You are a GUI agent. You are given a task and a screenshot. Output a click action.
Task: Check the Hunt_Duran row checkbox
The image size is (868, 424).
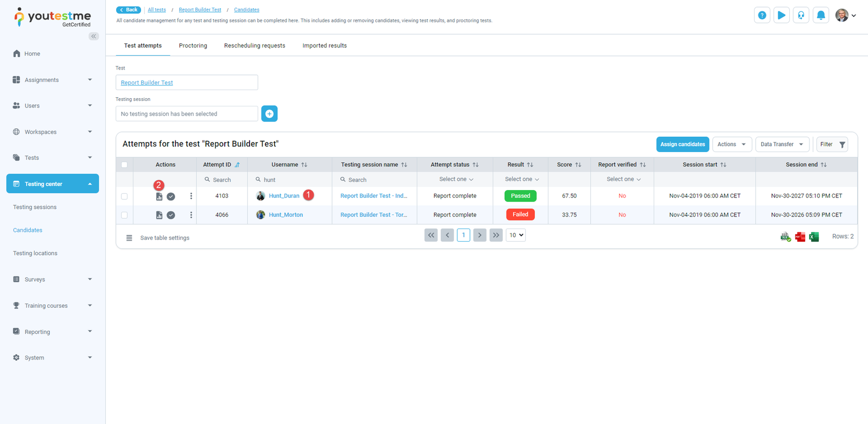pos(124,196)
